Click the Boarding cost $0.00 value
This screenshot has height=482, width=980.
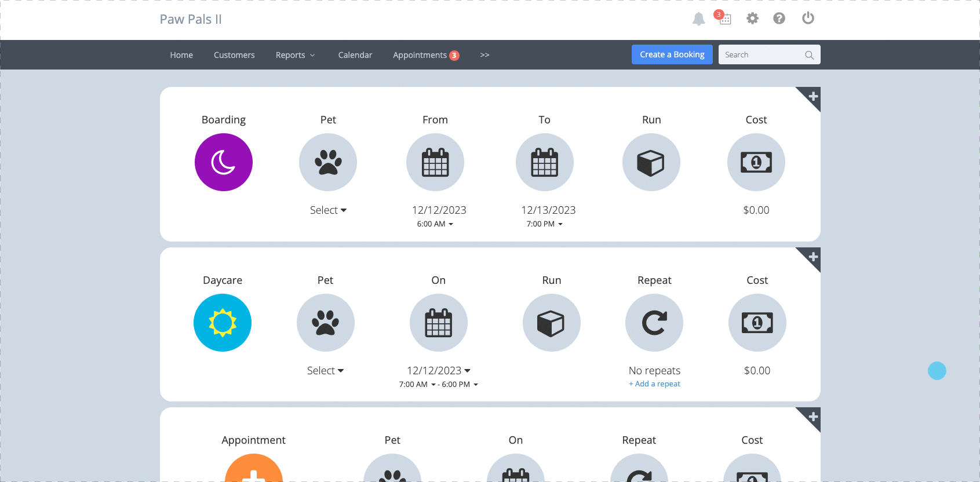click(756, 210)
